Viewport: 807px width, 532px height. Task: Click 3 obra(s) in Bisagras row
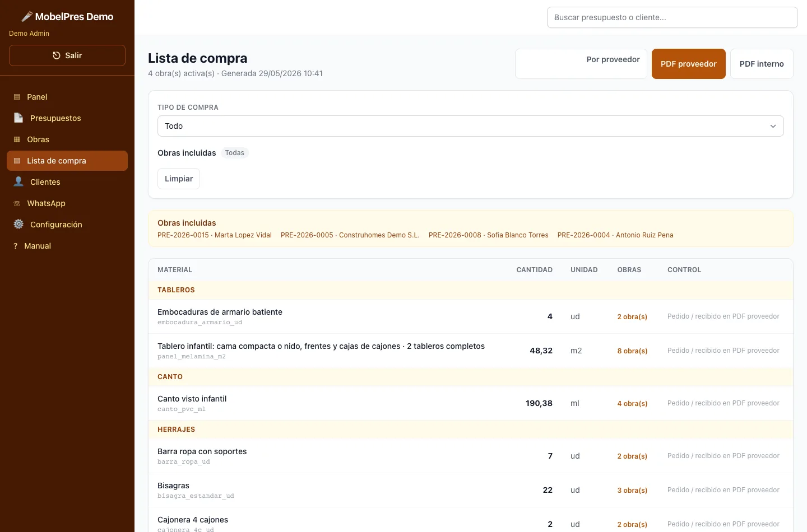[x=632, y=491]
